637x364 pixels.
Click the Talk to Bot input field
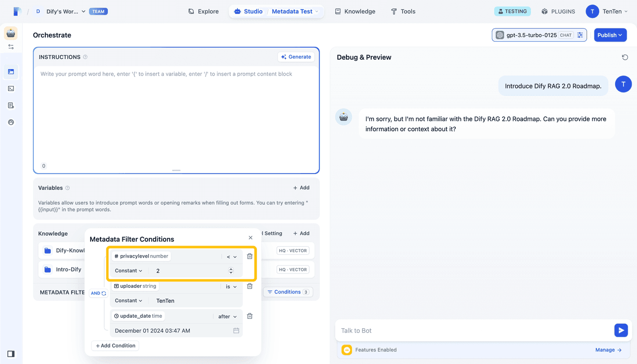[x=473, y=331]
